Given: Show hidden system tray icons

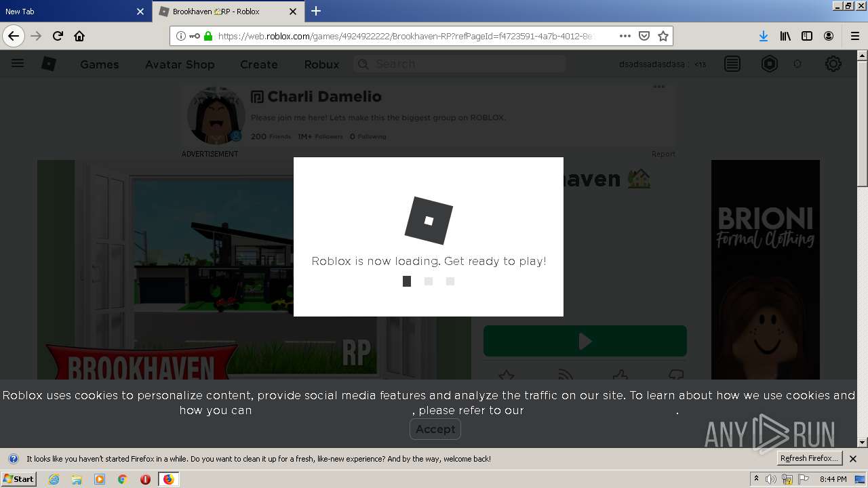Looking at the screenshot, I should pyautogui.click(x=756, y=479).
